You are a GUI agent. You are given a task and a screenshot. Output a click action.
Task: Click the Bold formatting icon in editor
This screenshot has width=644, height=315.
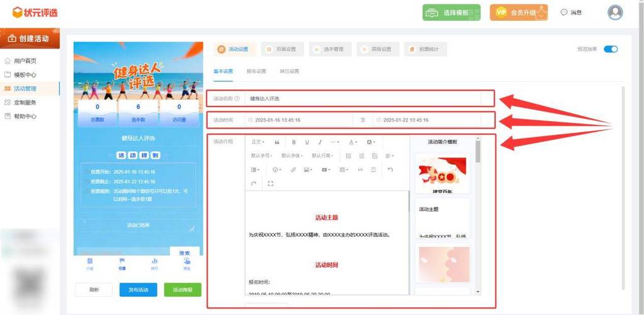pyautogui.click(x=295, y=142)
